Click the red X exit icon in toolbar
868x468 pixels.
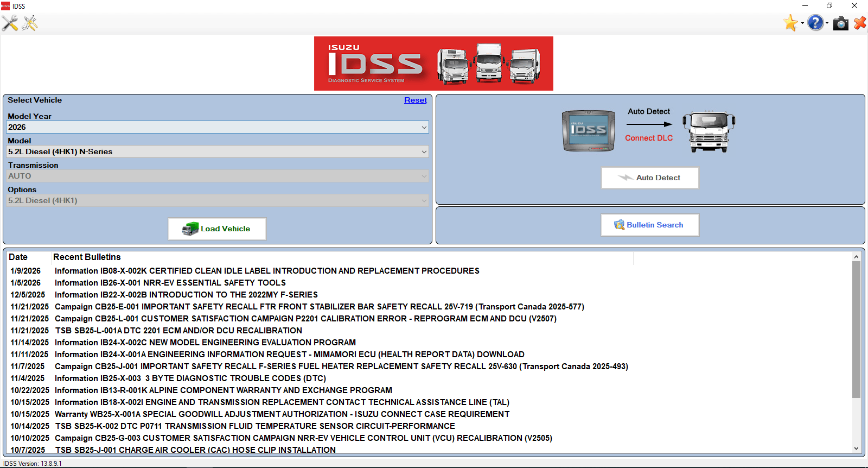coord(860,23)
